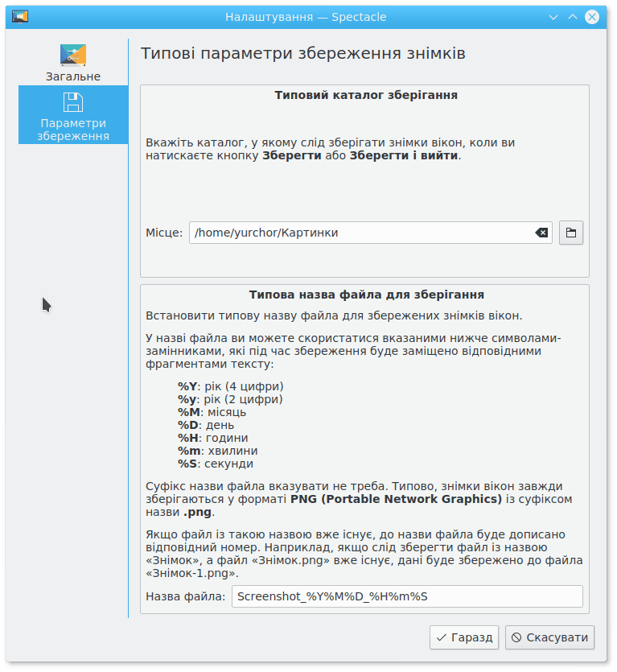
Task: Open the folder browse dialog button
Action: tap(571, 233)
